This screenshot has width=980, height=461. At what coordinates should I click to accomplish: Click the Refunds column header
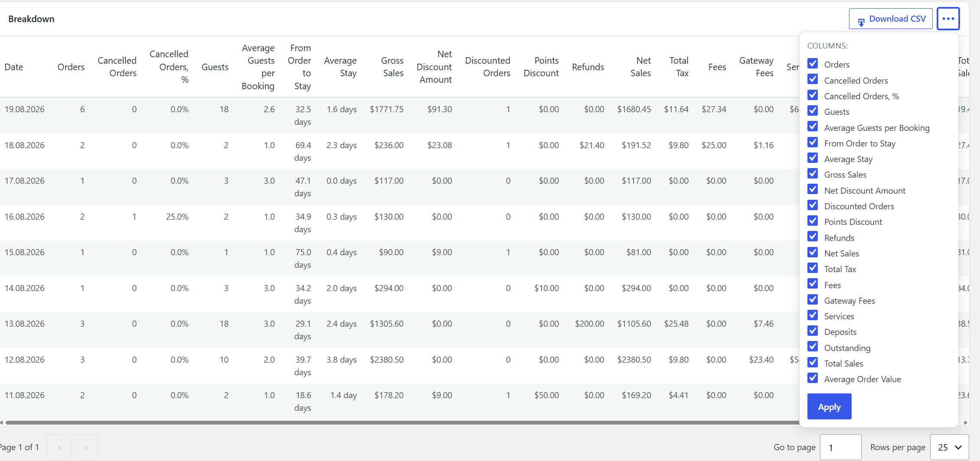[x=588, y=67]
